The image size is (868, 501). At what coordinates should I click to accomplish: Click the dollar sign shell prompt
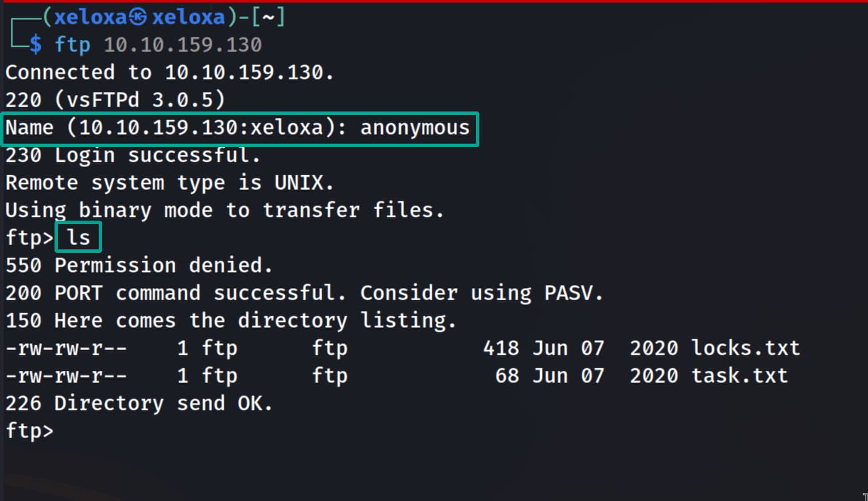click(x=36, y=45)
